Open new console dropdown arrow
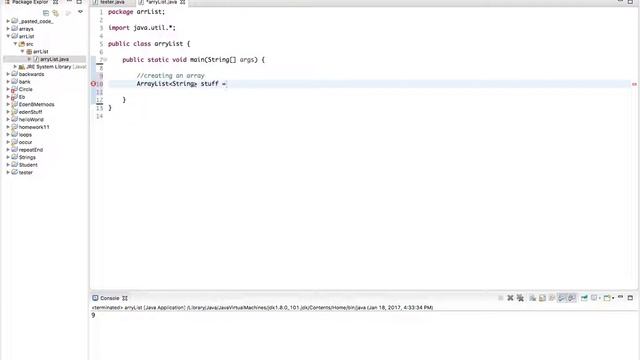Viewport: 640px width, 360px height. pyautogui.click(x=613, y=298)
